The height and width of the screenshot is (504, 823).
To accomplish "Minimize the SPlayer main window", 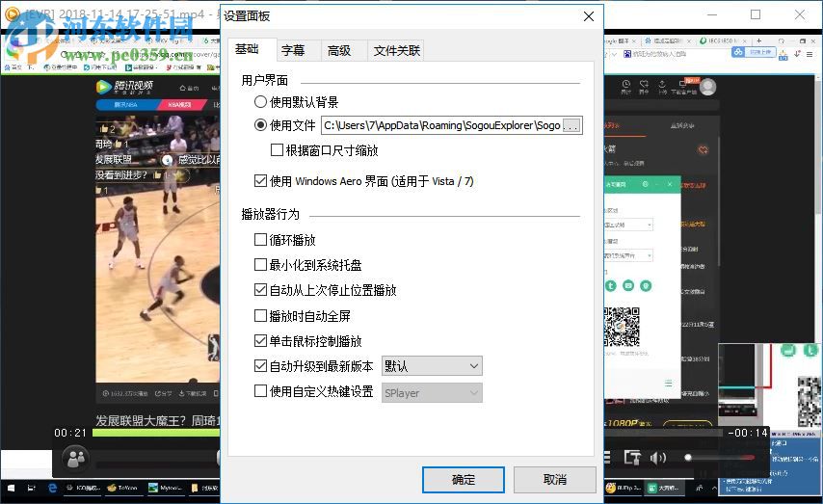I will click(712, 14).
